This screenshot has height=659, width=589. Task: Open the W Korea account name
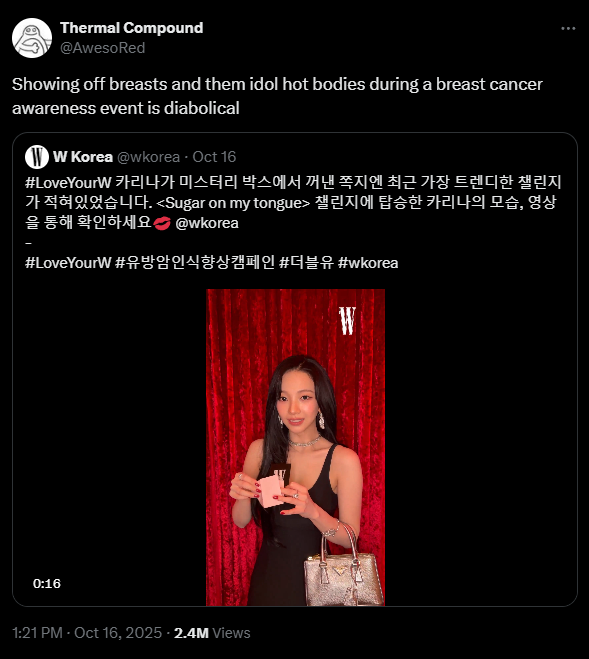[x=83, y=157]
